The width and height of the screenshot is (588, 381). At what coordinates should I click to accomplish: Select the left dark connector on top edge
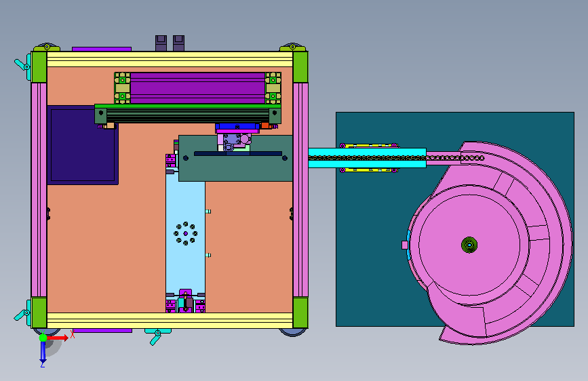[161, 43]
